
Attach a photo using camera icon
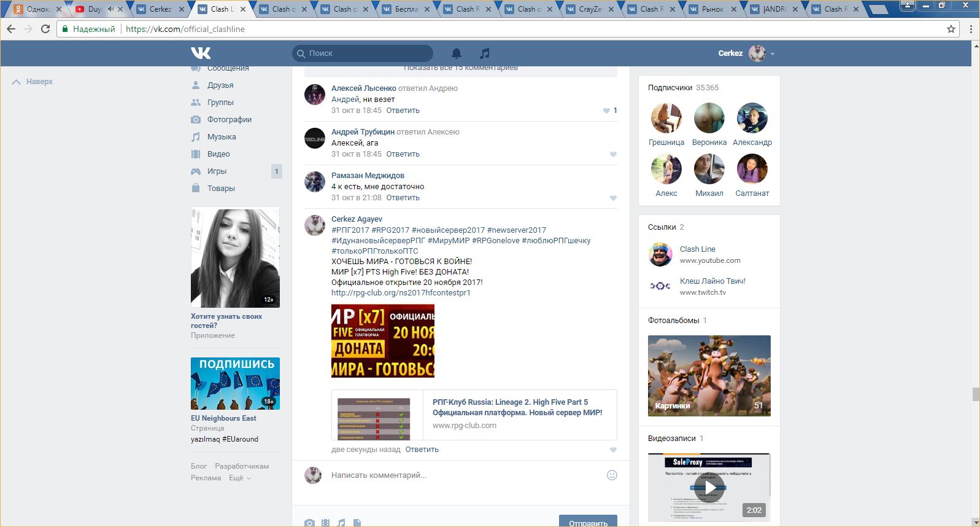(x=309, y=523)
